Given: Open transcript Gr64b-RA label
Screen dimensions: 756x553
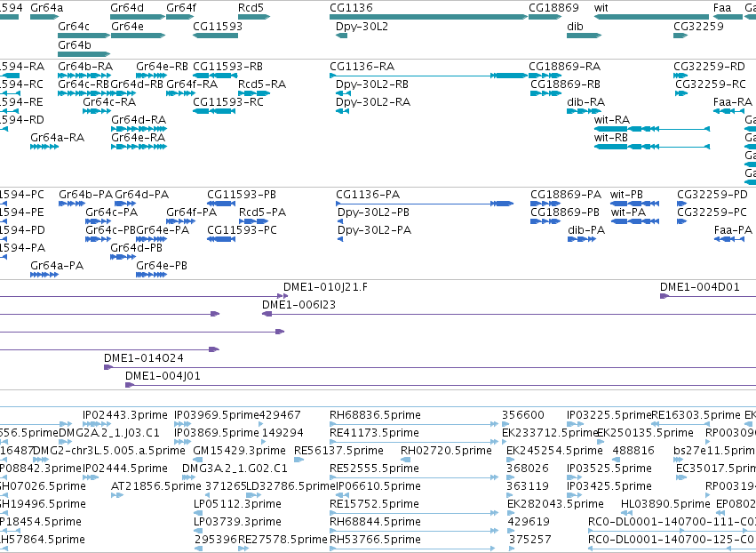Looking at the screenshot, I should pyautogui.click(x=85, y=67).
